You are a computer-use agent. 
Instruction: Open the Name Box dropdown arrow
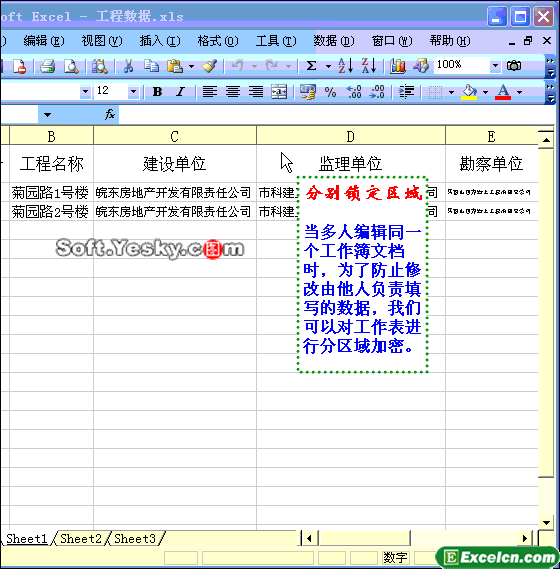click(47, 115)
